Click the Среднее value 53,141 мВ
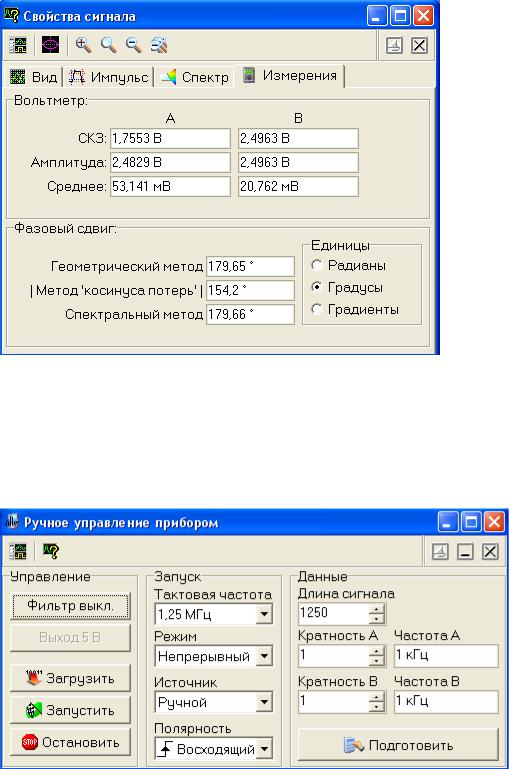The width and height of the screenshot is (509, 769). (x=170, y=187)
